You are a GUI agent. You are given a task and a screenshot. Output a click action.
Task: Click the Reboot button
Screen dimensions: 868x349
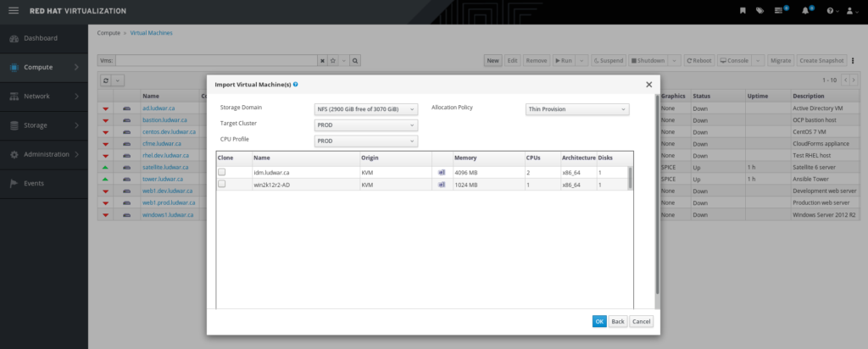698,61
